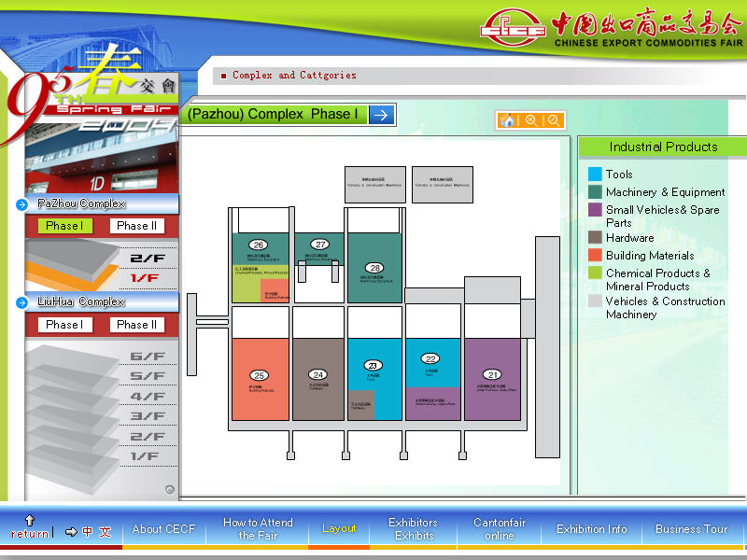Click the green Chemical Products area in hall 26
Screen dimensions: 747x560
point(247,284)
